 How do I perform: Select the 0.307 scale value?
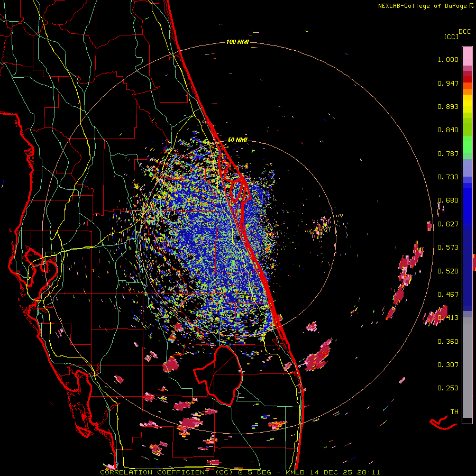448,365
